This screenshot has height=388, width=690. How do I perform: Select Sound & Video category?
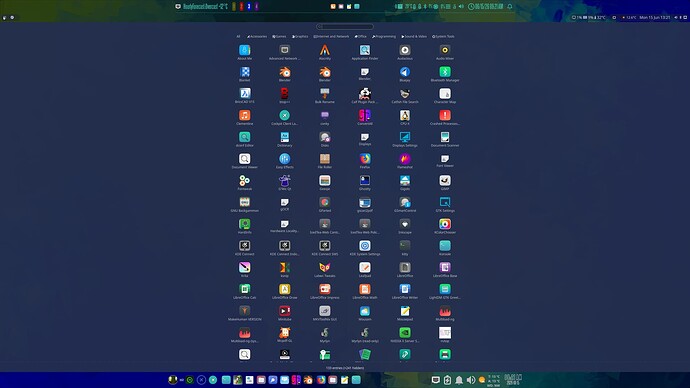coord(414,37)
